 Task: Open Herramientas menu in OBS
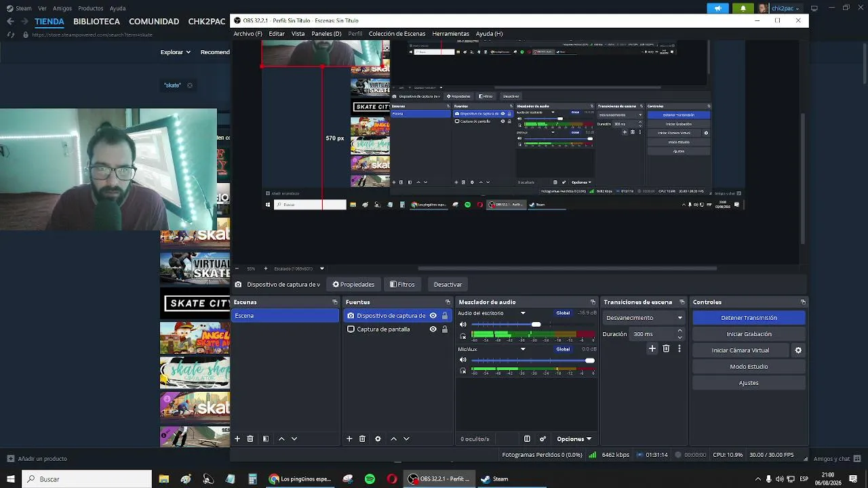tap(450, 34)
